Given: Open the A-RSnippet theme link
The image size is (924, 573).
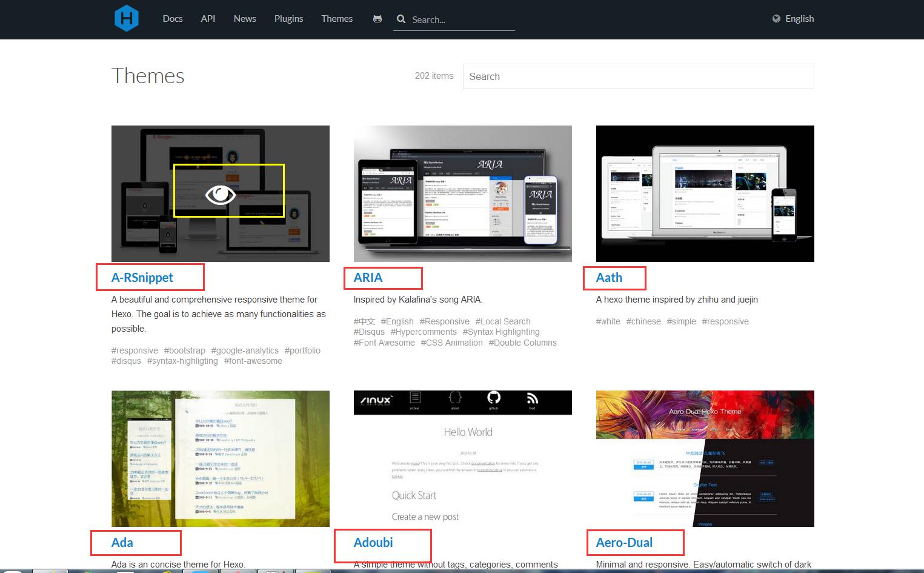Looking at the screenshot, I should tap(142, 277).
